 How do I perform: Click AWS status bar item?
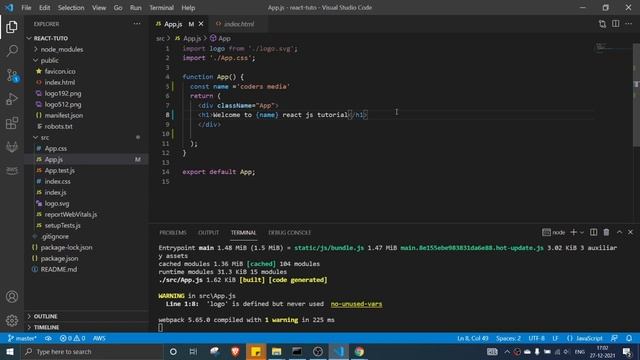point(99,338)
